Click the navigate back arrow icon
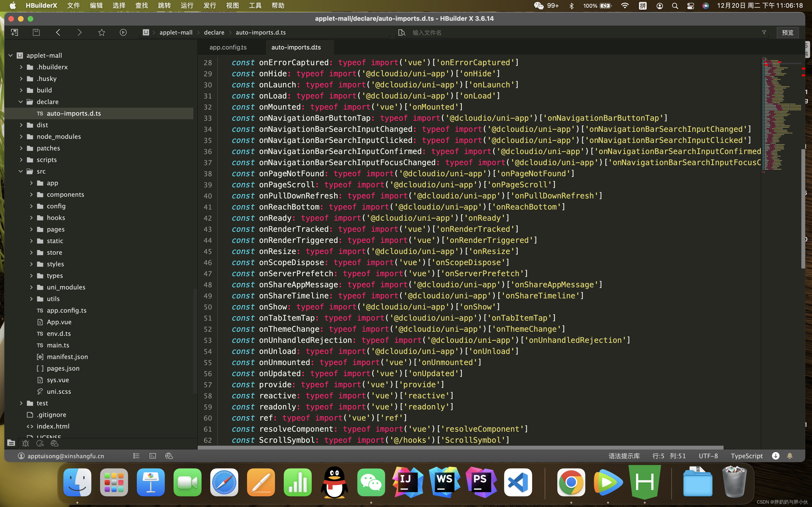The image size is (812, 507). click(x=58, y=33)
